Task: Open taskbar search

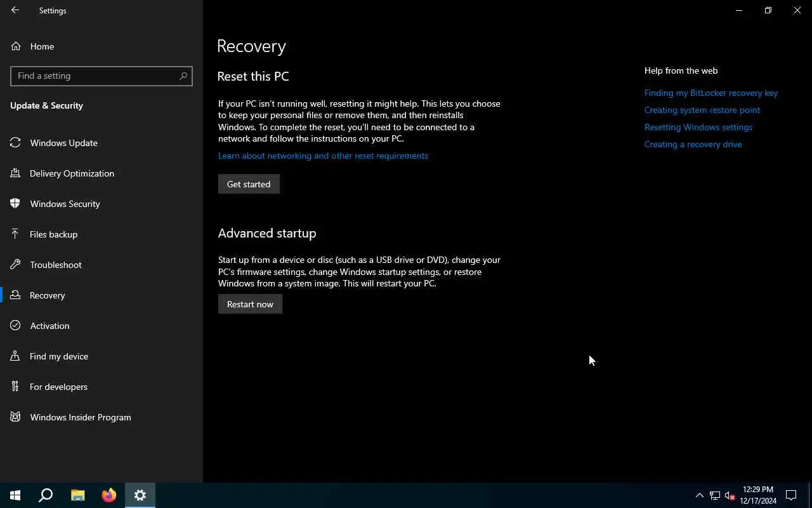Action: pos(46,495)
